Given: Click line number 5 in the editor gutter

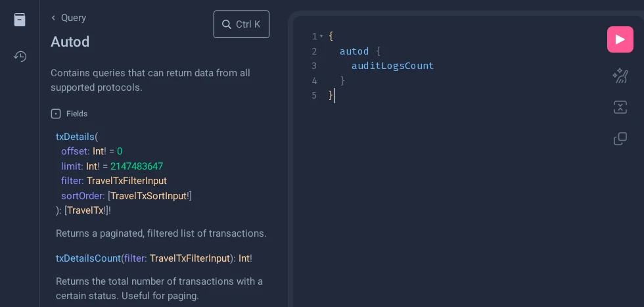Looking at the screenshot, I should coord(314,96).
